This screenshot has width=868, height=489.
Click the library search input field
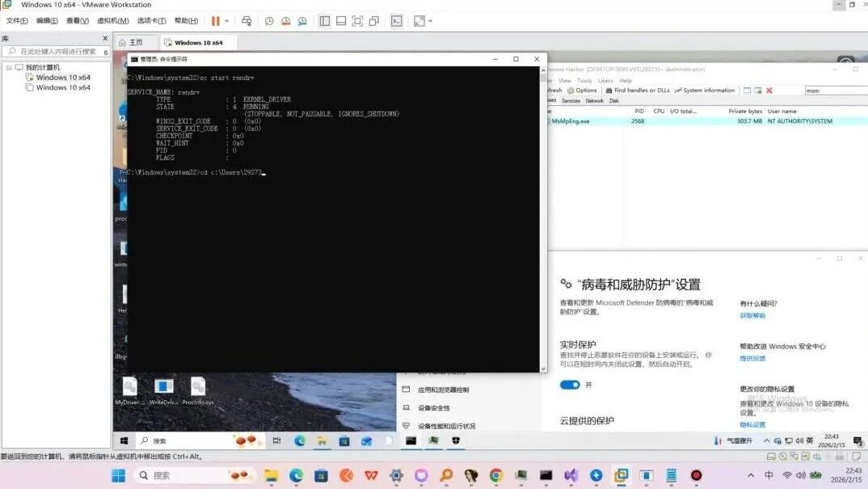coord(57,52)
